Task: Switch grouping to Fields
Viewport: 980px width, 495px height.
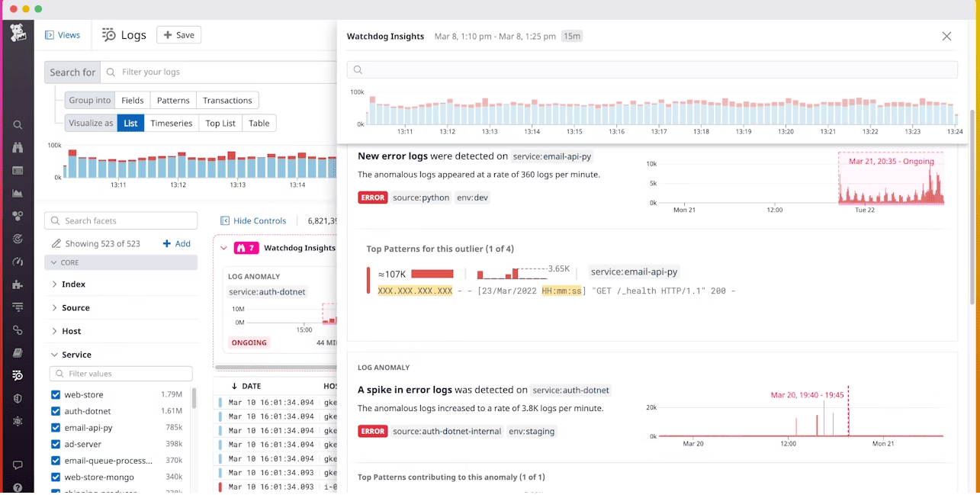Action: (133, 100)
